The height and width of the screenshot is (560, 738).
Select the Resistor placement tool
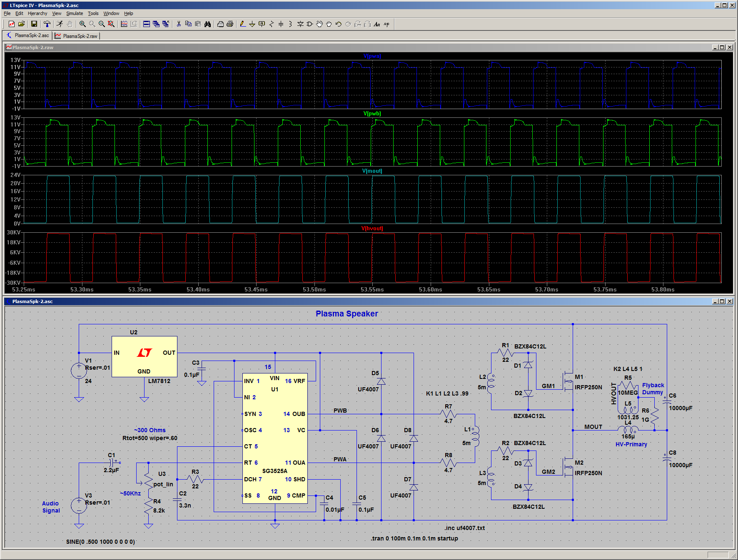[272, 24]
